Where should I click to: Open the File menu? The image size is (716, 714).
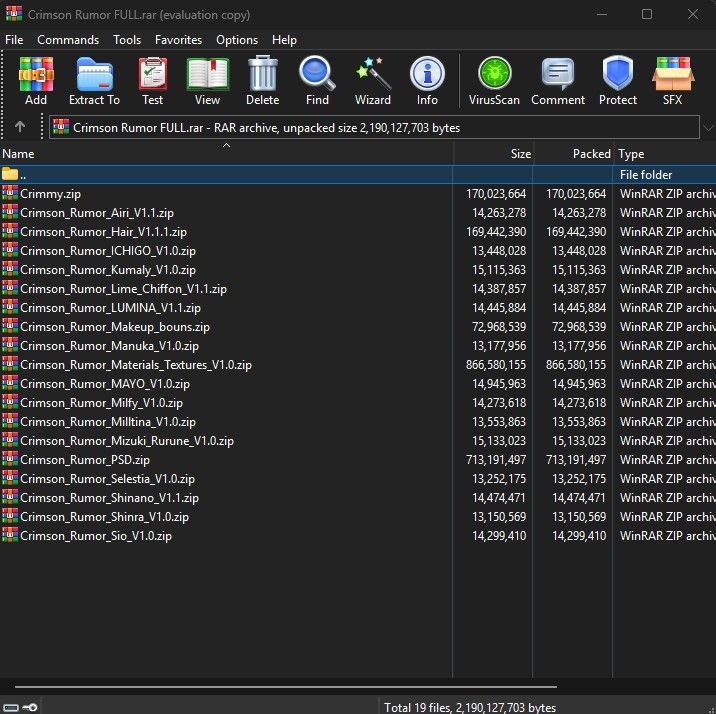pos(14,40)
